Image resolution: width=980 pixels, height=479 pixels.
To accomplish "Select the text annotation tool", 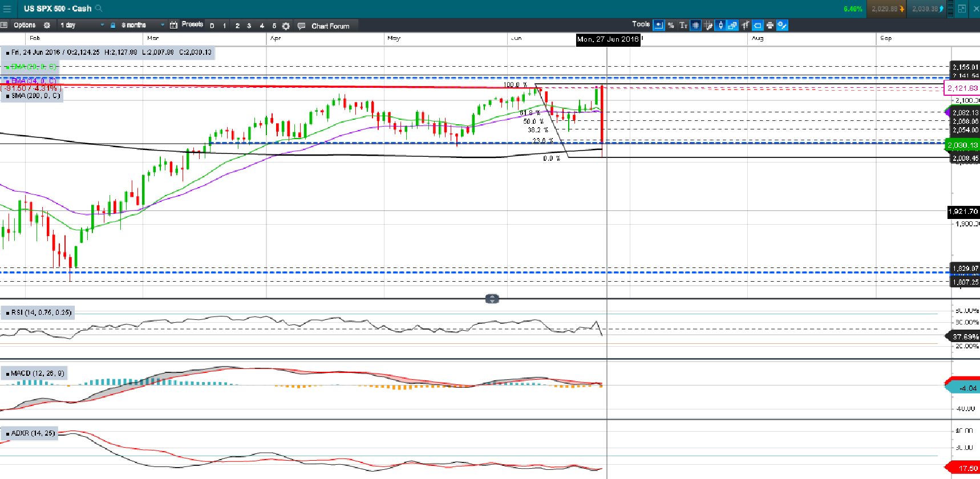I will [683, 25].
